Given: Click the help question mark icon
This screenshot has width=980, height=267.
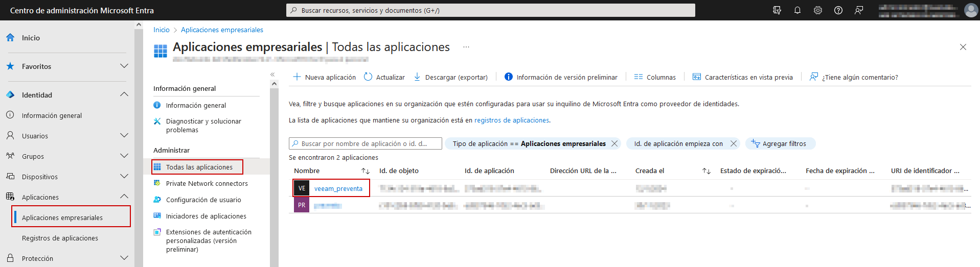Looking at the screenshot, I should tap(838, 10).
